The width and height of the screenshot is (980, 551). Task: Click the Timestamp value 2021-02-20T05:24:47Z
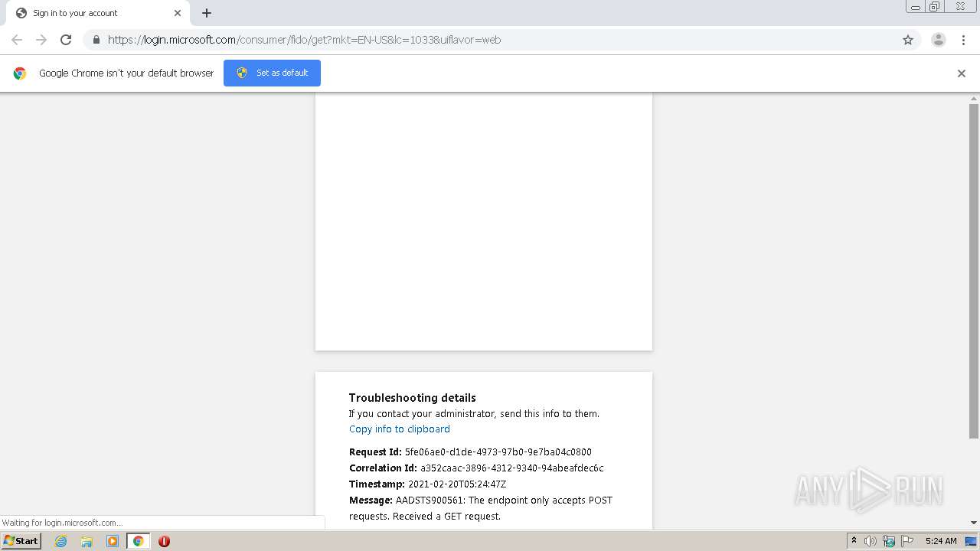pyautogui.click(x=457, y=484)
